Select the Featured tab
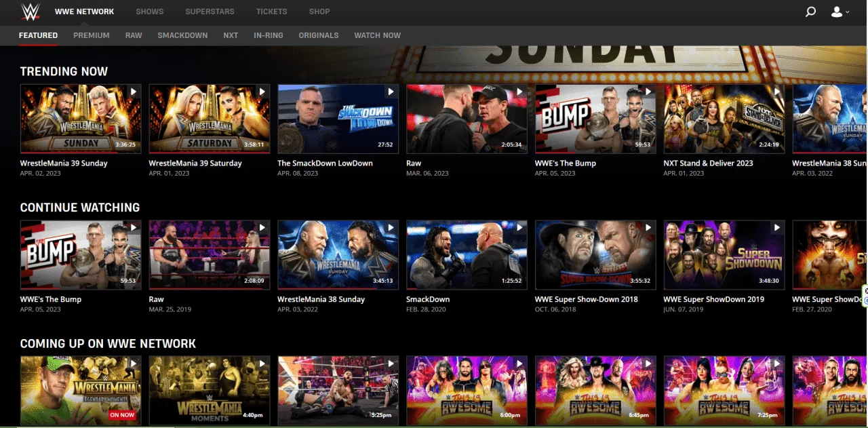This screenshot has width=868, height=428. (38, 35)
